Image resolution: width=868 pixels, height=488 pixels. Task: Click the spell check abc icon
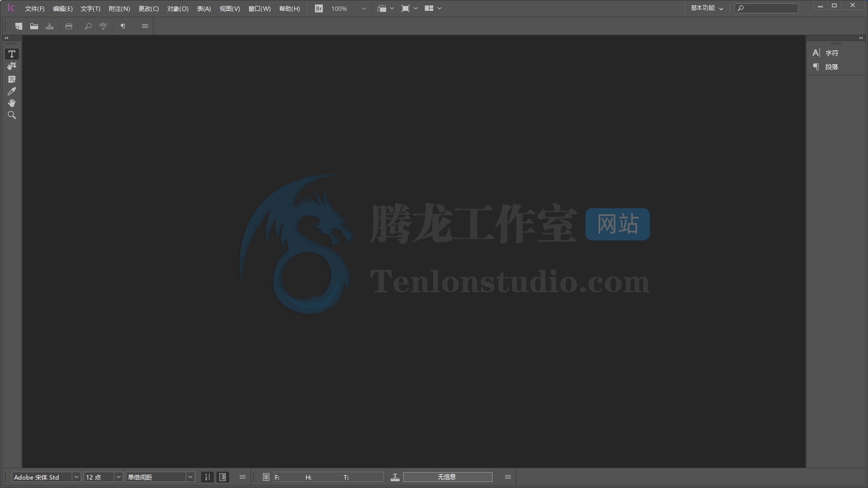pos(103,26)
